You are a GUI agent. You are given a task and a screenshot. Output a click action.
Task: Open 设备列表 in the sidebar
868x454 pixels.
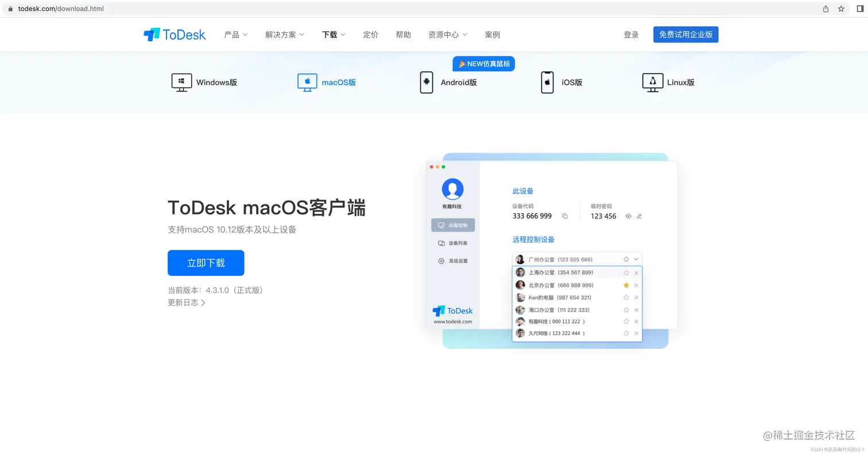pos(452,243)
